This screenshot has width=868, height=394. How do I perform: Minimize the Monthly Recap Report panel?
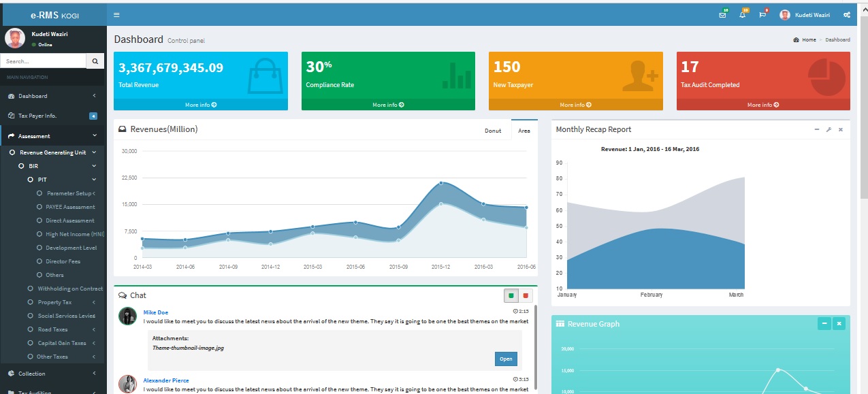tap(817, 129)
